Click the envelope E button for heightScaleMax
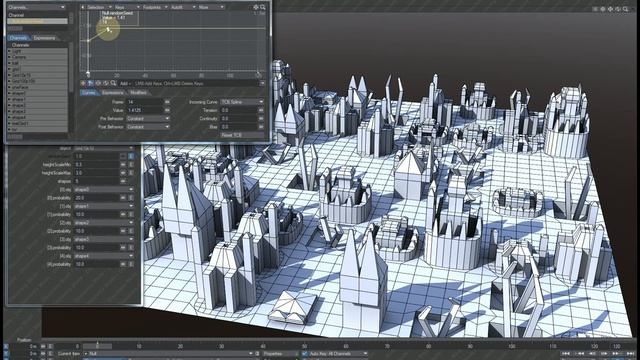Screen dimensions: 640x360 click(131, 173)
